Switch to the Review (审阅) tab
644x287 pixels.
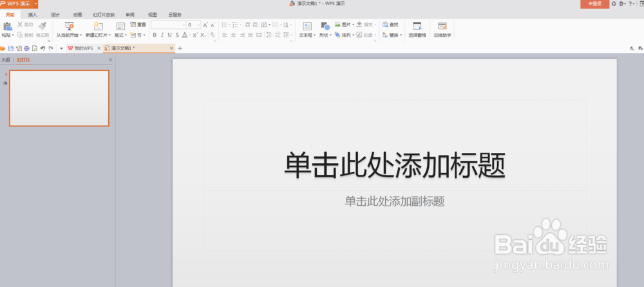pos(130,15)
